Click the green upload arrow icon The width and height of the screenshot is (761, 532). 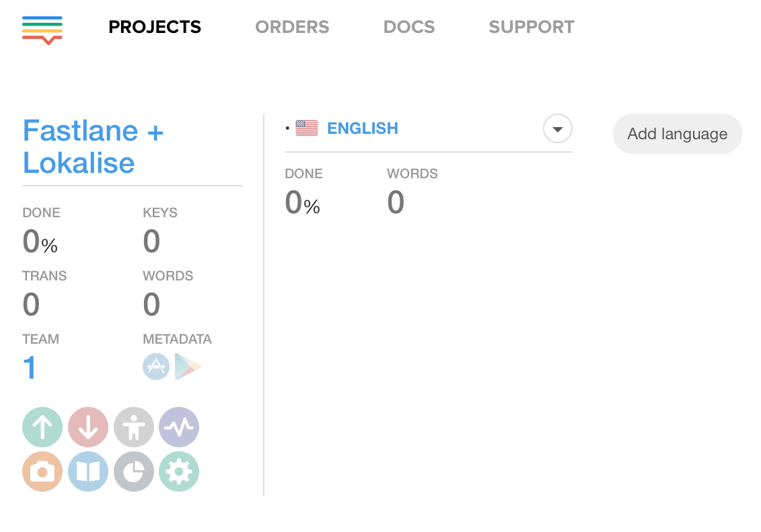(42, 427)
